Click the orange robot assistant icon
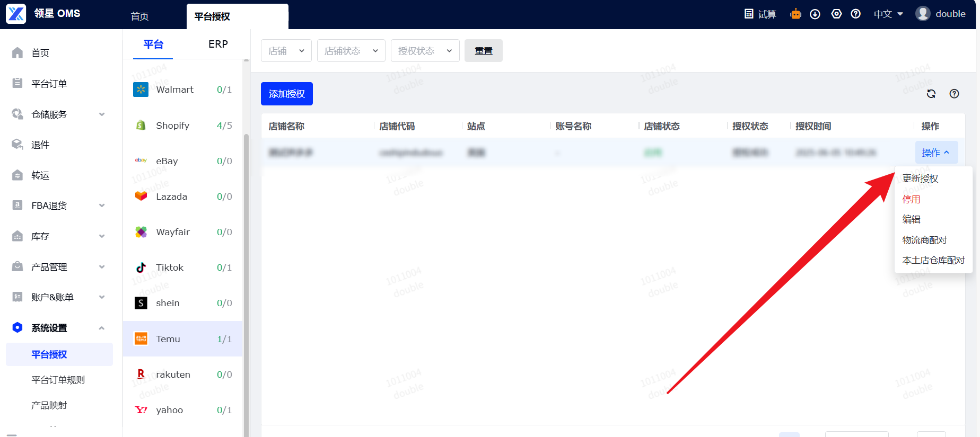980x437 pixels. [795, 14]
